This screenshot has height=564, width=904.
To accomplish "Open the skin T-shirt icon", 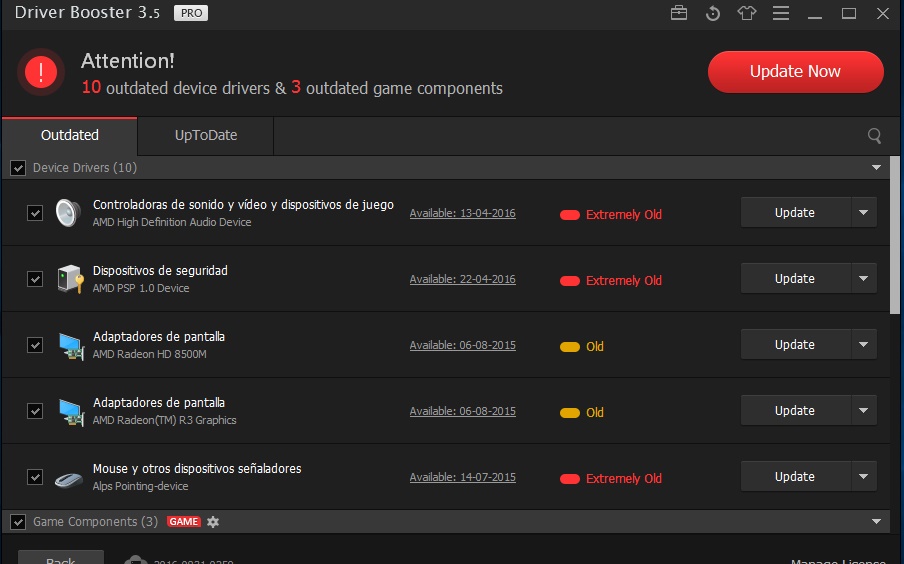I will pyautogui.click(x=747, y=13).
